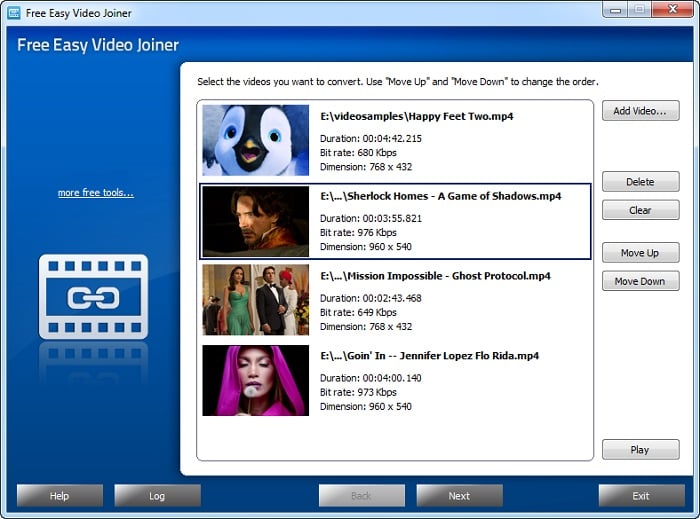Open the Log window
The image size is (700, 519).
tap(157, 495)
